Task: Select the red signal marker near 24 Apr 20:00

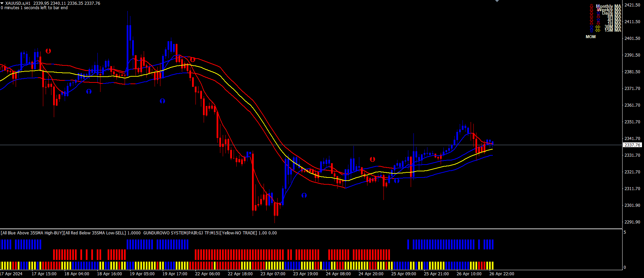Action: (x=373, y=159)
